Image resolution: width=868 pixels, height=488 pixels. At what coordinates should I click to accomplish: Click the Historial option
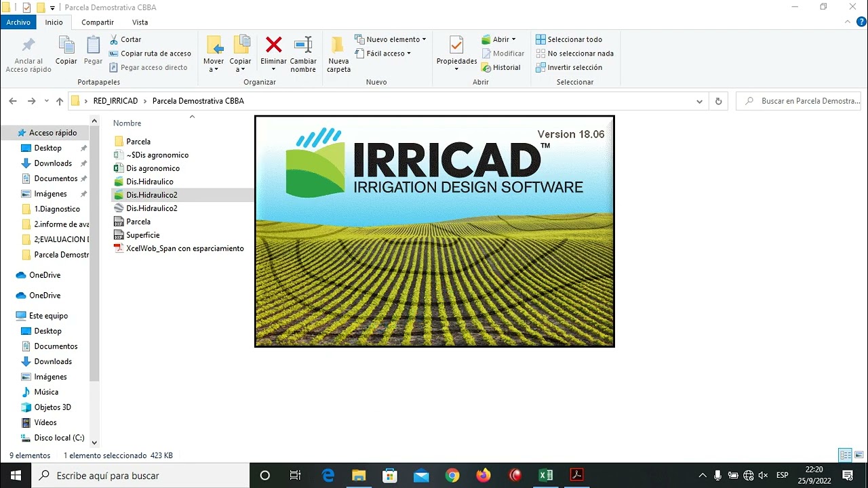(x=501, y=67)
